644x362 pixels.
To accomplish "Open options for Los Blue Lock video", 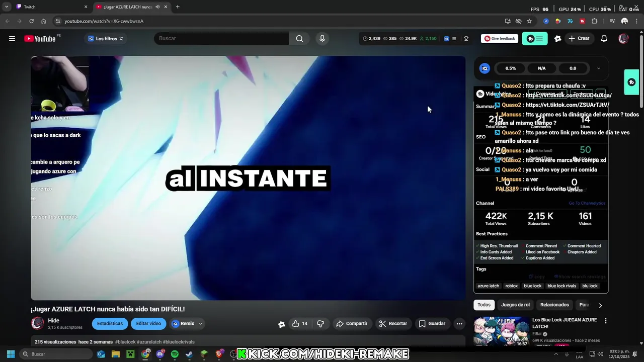I will coord(605,321).
